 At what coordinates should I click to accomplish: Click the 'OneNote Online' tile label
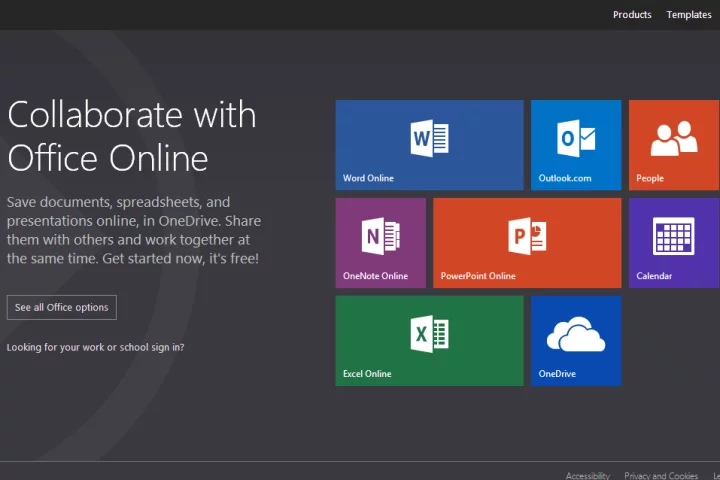pyautogui.click(x=375, y=276)
